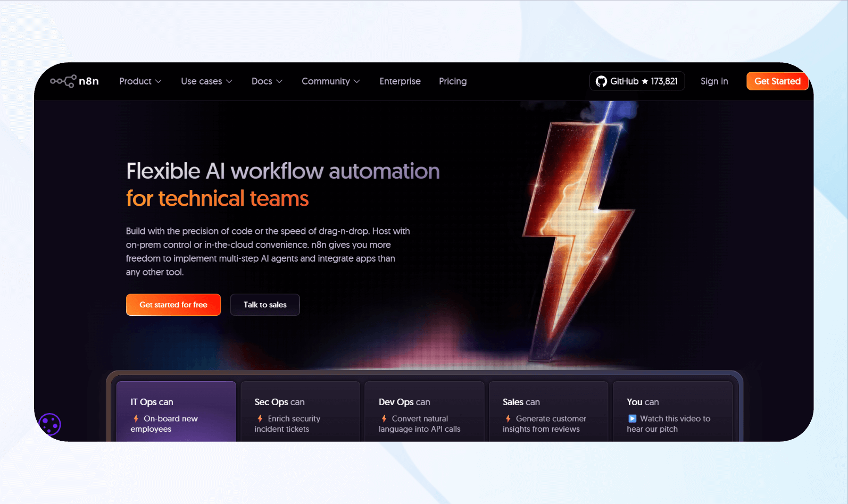
Task: Click the paragraph starting Build with the precision
Action: coord(268,251)
